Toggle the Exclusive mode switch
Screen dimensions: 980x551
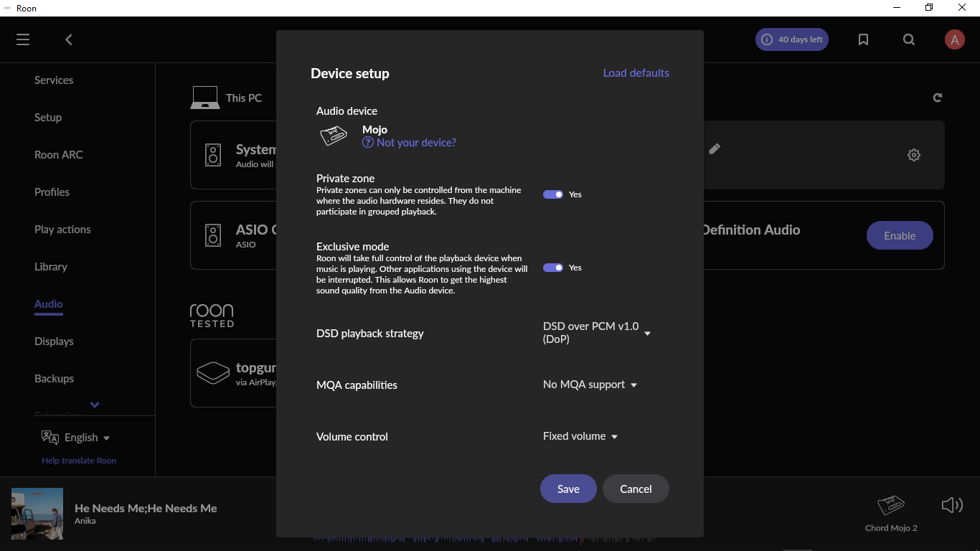click(553, 268)
